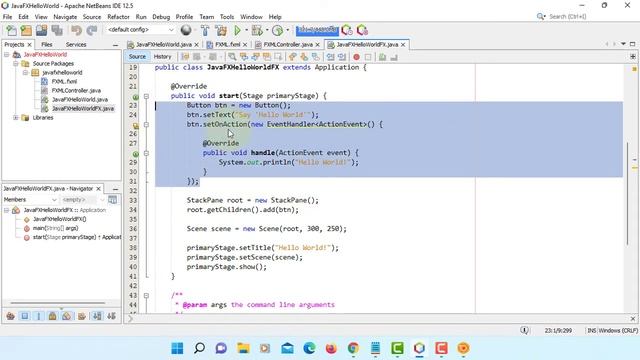Screen dimensions: 640x360
Task: Click the Profile Project toolbar icon
Action: (x=278, y=30)
